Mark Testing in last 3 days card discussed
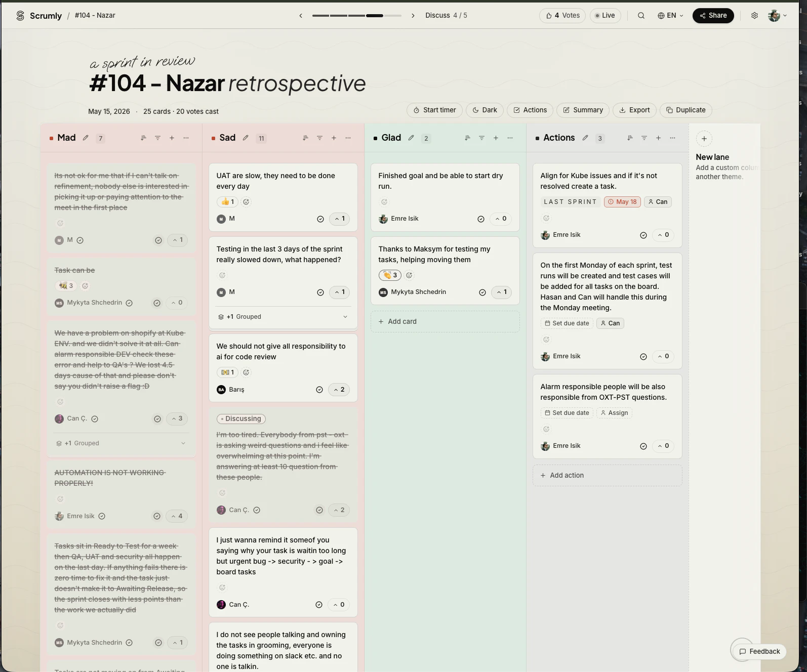The height and width of the screenshot is (672, 807). click(x=320, y=292)
